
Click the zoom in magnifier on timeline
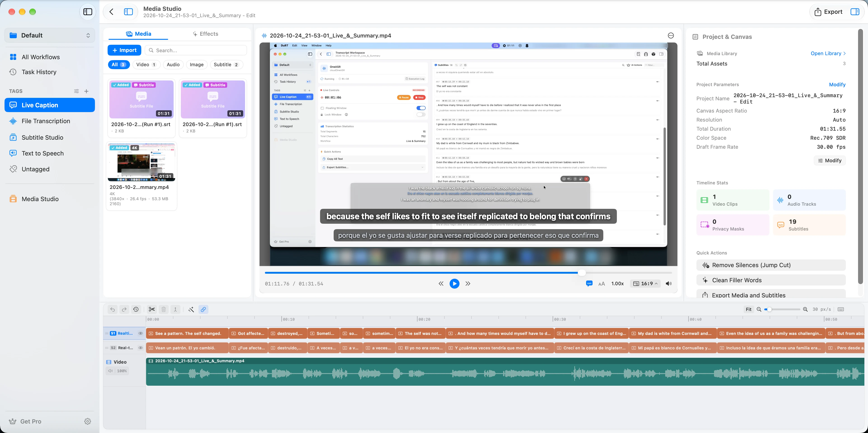(805, 309)
